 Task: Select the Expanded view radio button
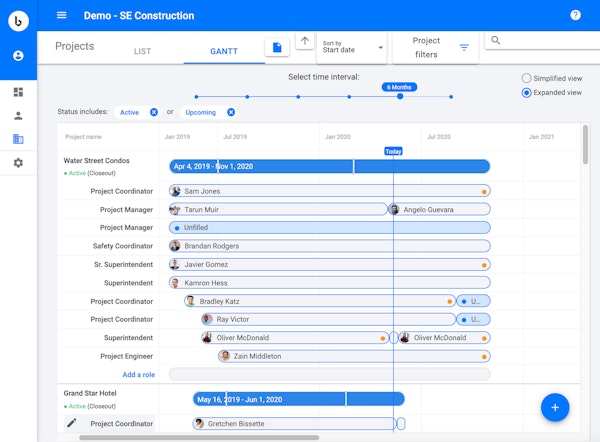pyautogui.click(x=527, y=93)
